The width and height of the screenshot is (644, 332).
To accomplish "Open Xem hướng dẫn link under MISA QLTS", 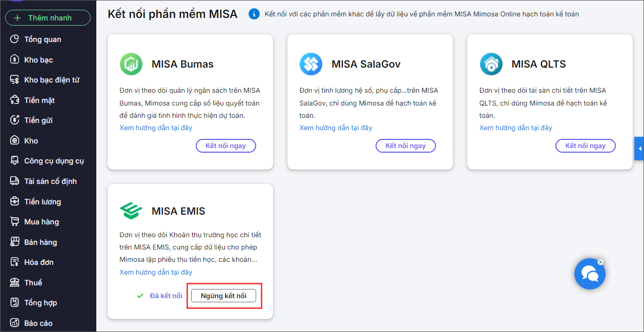I will pyautogui.click(x=515, y=128).
